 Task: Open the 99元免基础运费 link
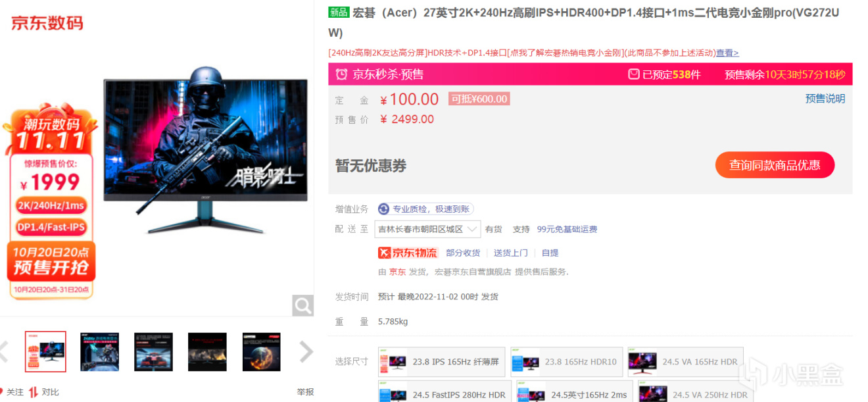567,229
